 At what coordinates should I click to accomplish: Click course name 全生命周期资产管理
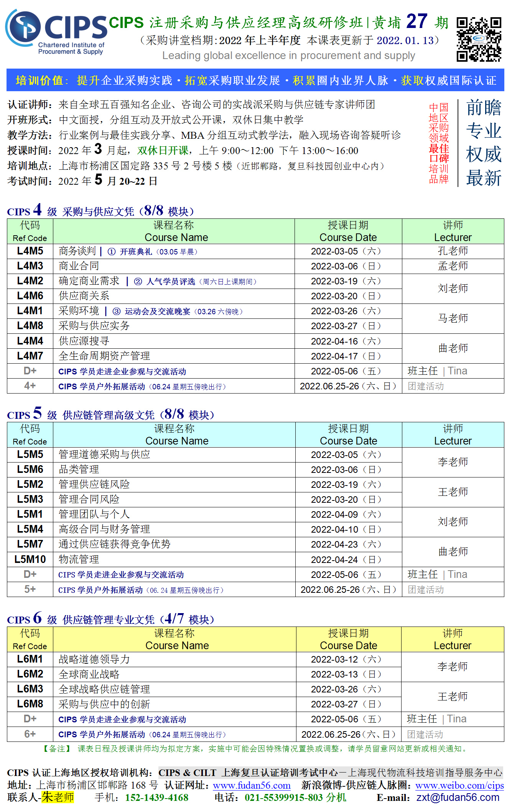pos(104,356)
